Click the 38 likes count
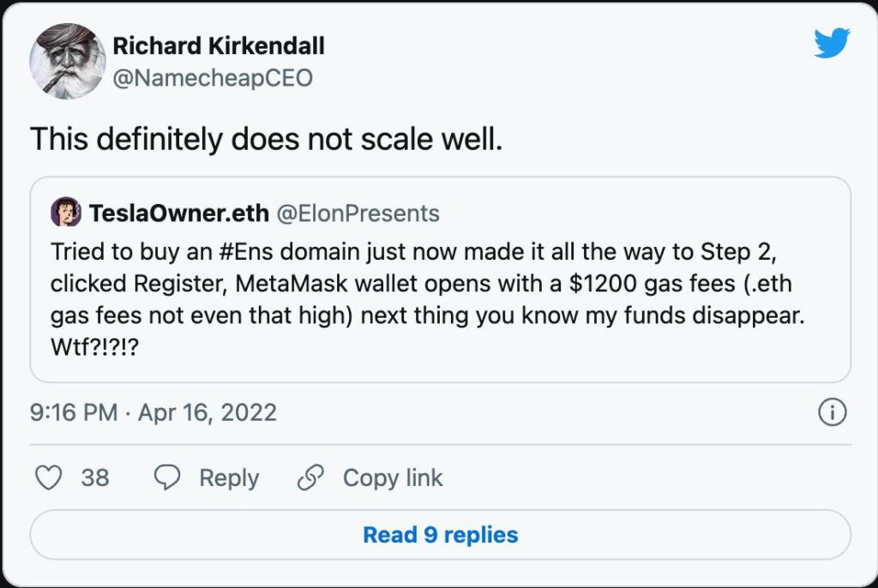 pos(94,477)
